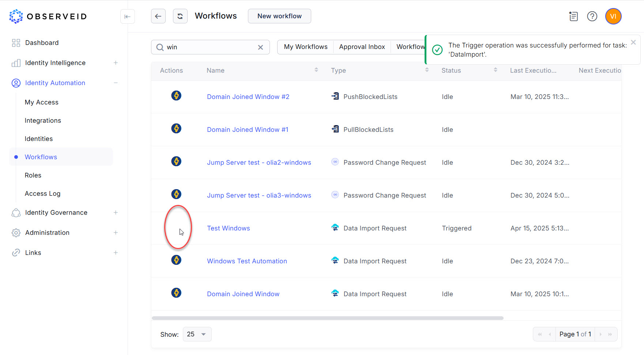644x355 pixels.
Task: Toggle sorting on the Status column
Action: tap(496, 69)
